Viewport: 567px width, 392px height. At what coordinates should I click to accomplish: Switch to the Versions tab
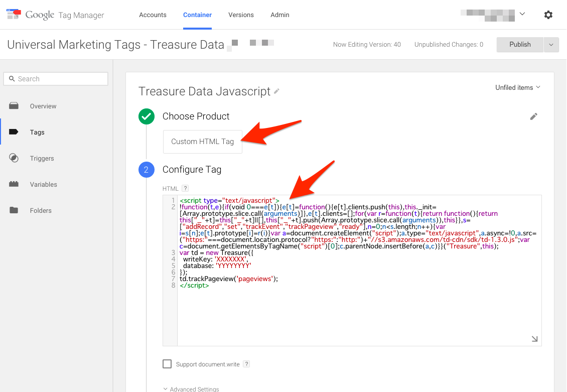241,15
